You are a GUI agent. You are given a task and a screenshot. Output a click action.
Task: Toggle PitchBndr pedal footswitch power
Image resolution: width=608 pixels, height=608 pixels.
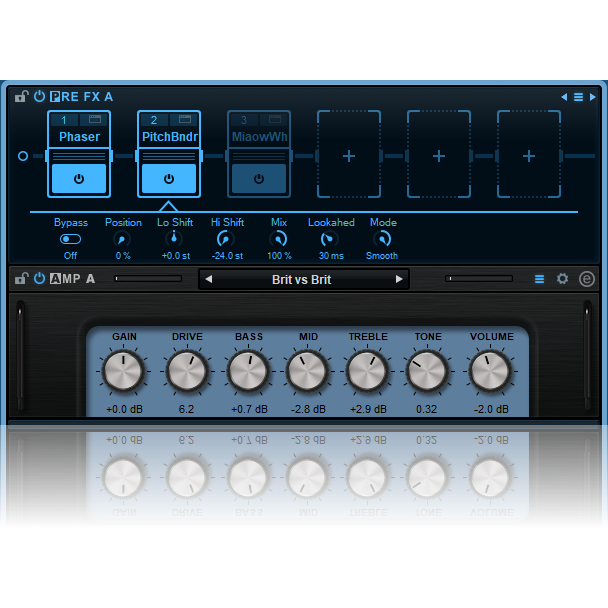point(169,178)
